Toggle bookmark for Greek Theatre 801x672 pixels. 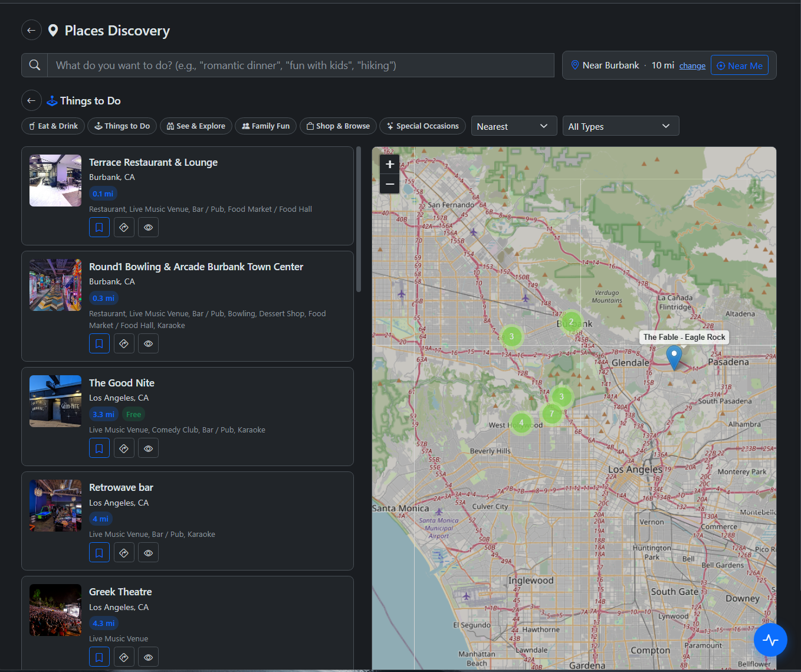[99, 657]
